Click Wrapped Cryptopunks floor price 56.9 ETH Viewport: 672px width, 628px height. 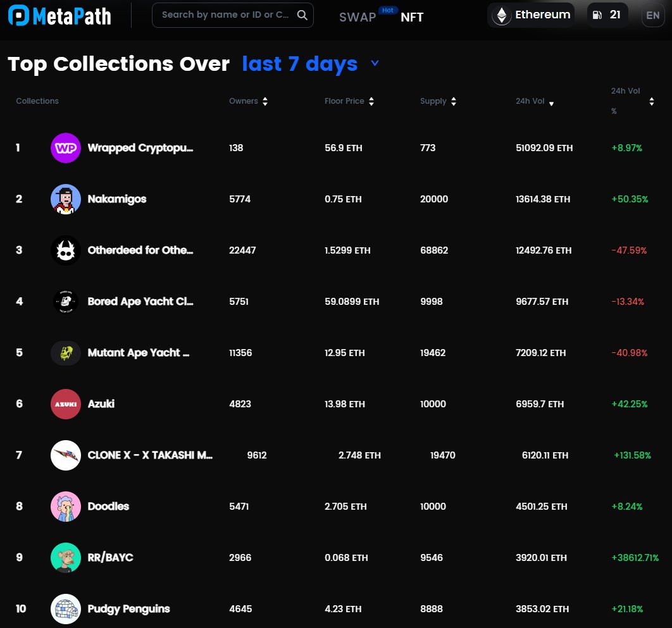(x=344, y=148)
